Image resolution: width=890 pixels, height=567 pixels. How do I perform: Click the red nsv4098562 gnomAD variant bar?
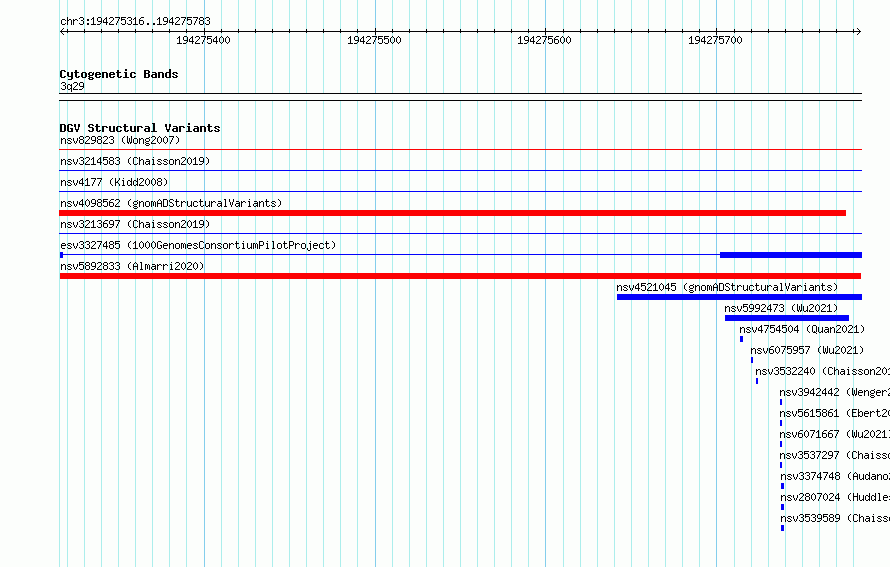(x=452, y=213)
